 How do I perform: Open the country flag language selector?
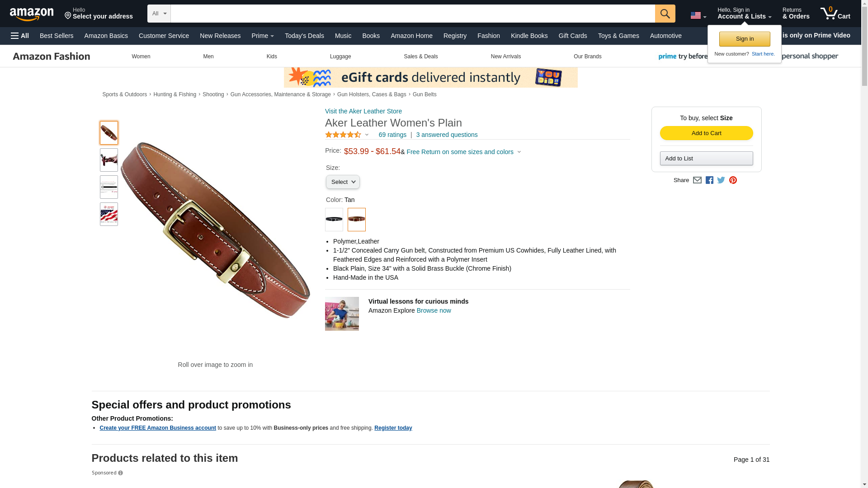click(x=698, y=16)
